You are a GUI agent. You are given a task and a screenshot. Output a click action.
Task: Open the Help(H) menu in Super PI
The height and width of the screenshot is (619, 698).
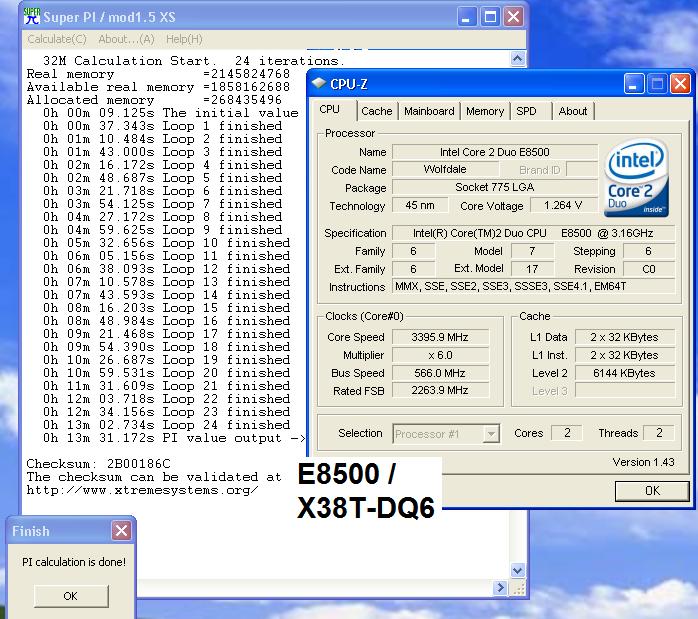point(184,39)
